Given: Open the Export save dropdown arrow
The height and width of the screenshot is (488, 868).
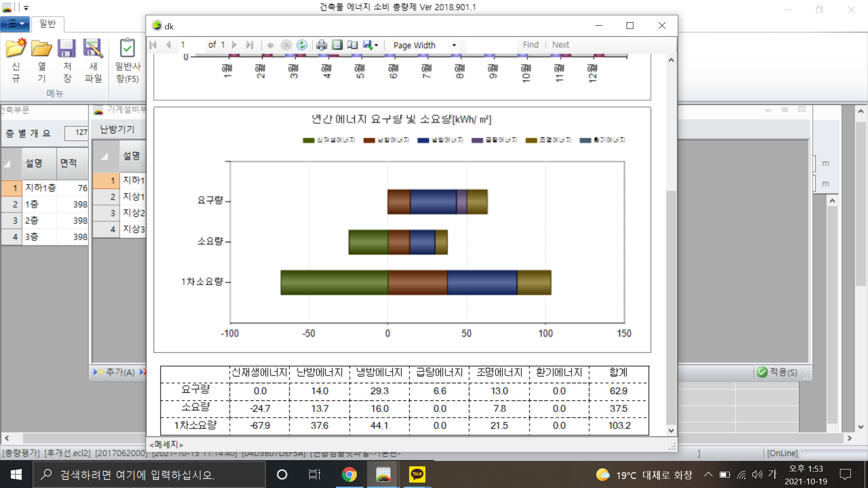Looking at the screenshot, I should [376, 45].
